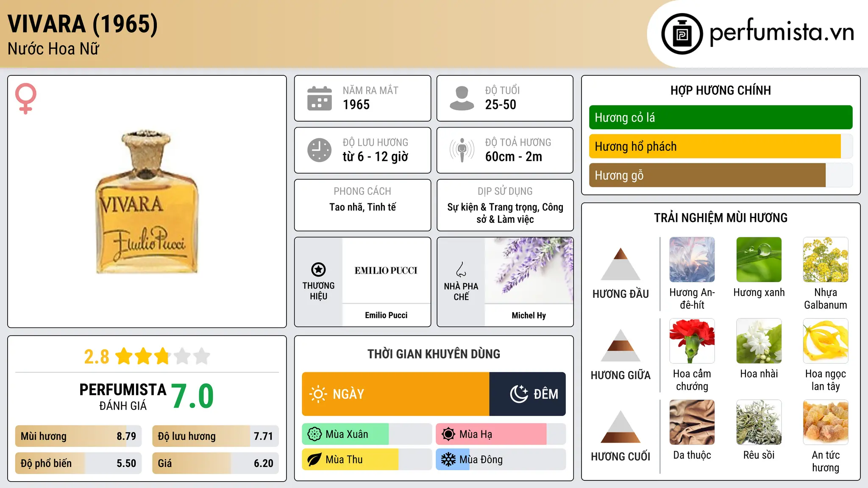Open the lavender perfumer image
The height and width of the screenshot is (488, 868).
point(529,271)
